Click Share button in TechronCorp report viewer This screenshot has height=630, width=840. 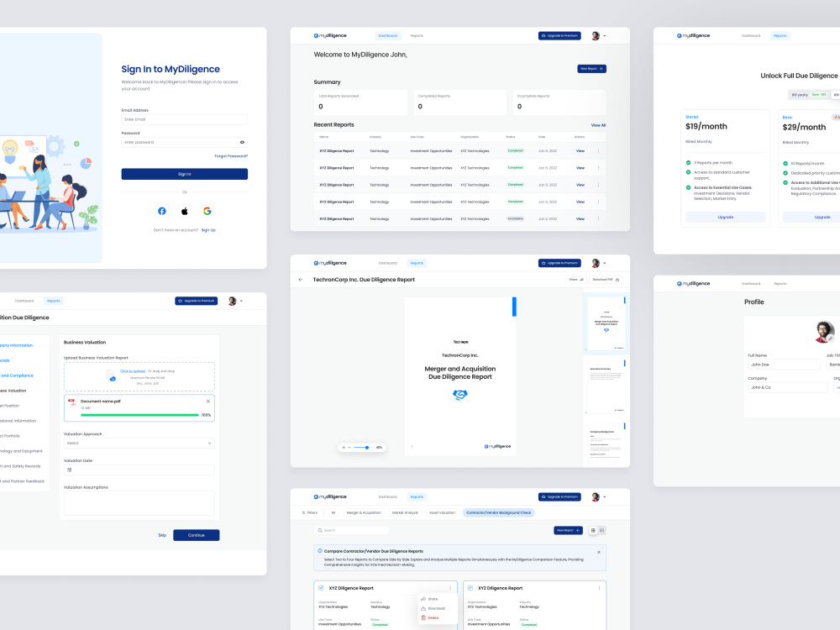coord(576,280)
